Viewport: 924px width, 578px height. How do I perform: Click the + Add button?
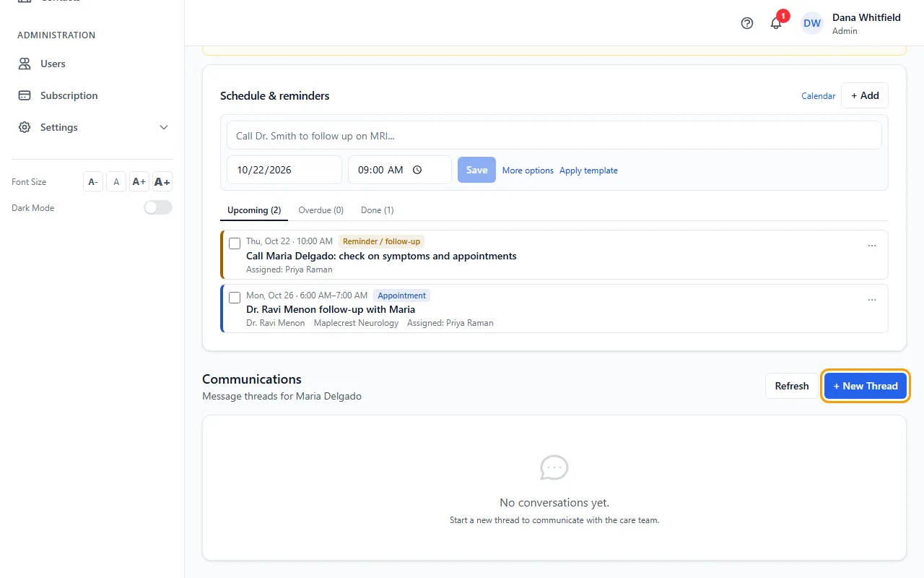865,95
